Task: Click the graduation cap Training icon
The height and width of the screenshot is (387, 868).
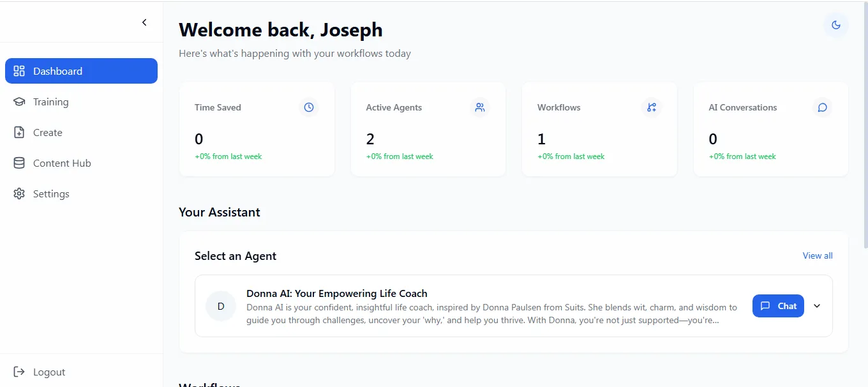Action: coord(19,102)
